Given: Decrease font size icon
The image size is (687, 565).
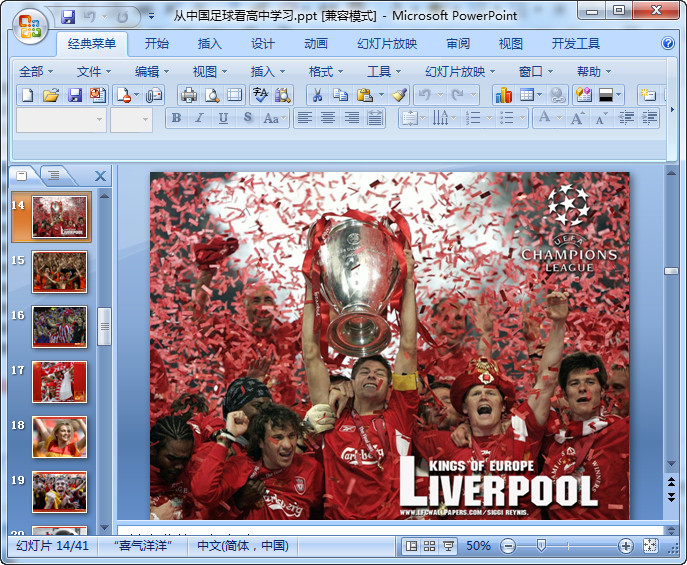Looking at the screenshot, I should 601,118.
